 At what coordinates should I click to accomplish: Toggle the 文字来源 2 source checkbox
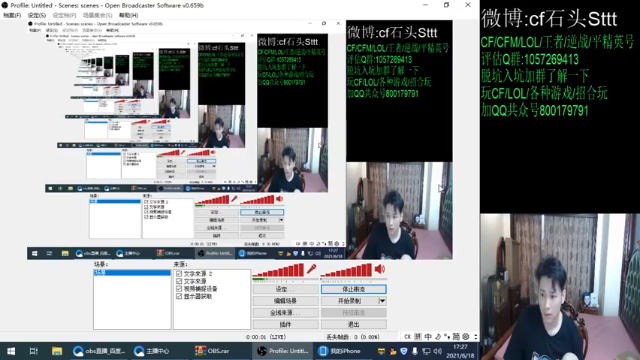(179, 273)
